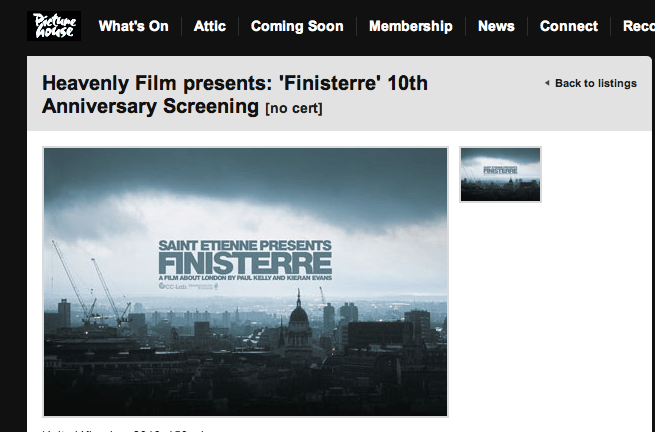Click the Connect nav link
655x432 pixels.
569,26
